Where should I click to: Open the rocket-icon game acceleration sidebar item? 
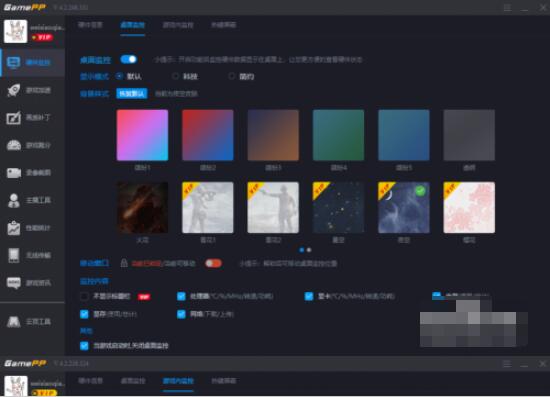pyautogui.click(x=33, y=90)
